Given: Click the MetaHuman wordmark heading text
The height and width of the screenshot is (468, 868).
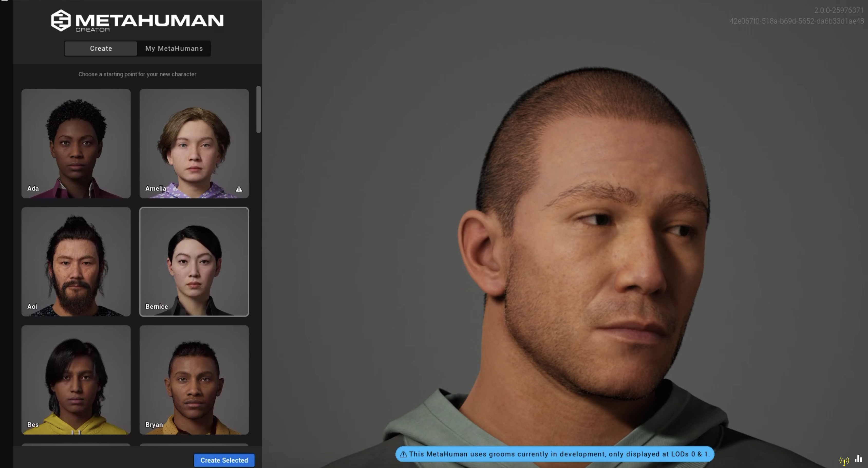Looking at the screenshot, I should (149, 21).
